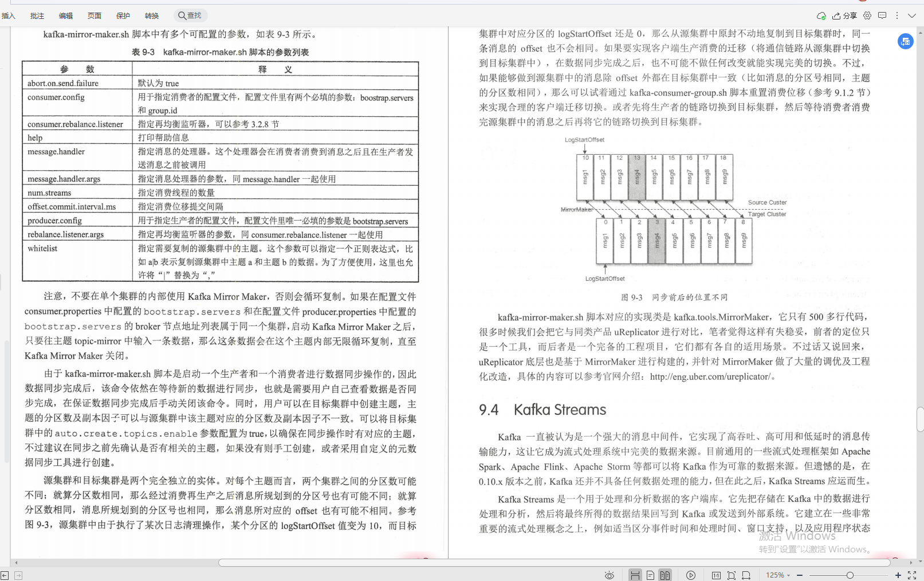Switch to two-page view
This screenshot has height=581, width=924.
tap(665, 575)
